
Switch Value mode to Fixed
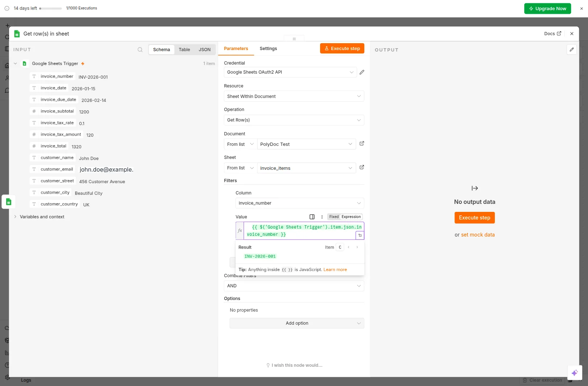click(x=334, y=217)
